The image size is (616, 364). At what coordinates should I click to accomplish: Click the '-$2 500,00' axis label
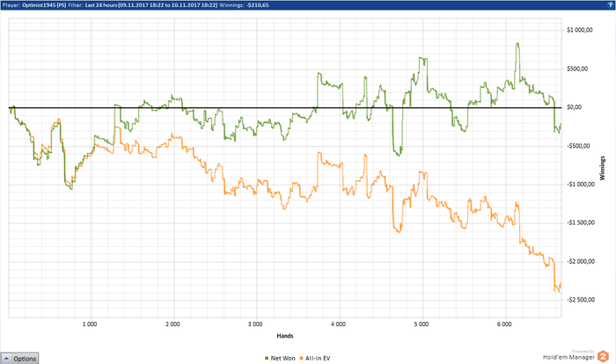pos(581,300)
